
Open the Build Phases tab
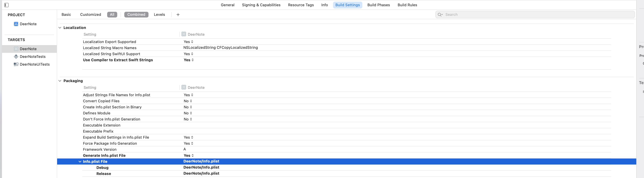tap(378, 5)
